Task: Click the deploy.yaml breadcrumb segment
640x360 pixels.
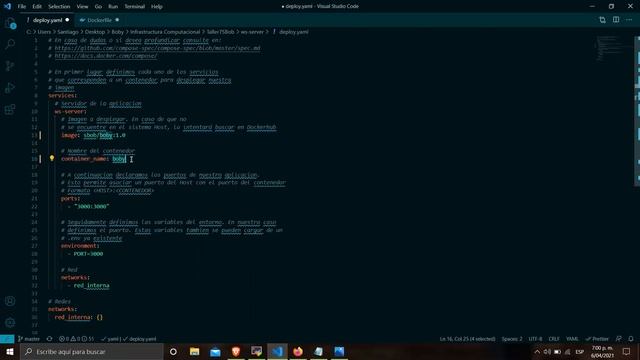Action: (294, 32)
